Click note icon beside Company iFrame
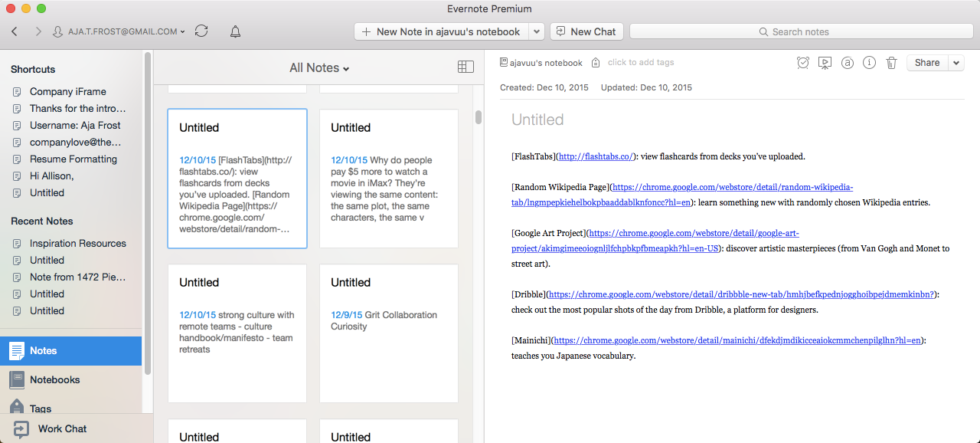 [x=17, y=92]
